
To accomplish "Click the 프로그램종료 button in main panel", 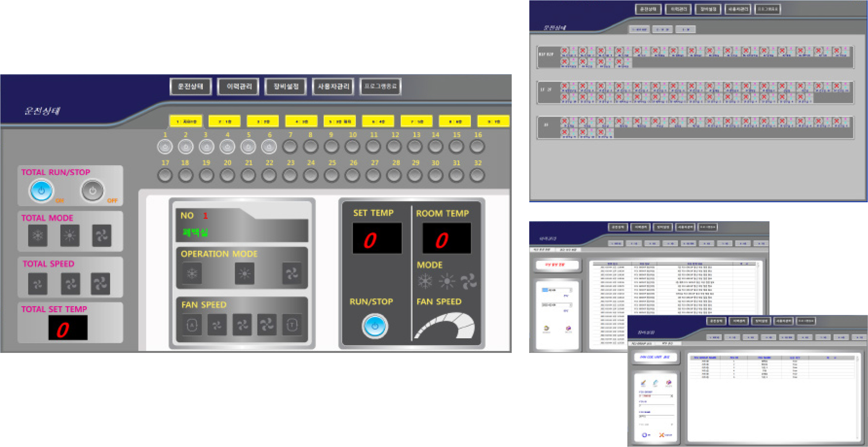I will click(380, 86).
